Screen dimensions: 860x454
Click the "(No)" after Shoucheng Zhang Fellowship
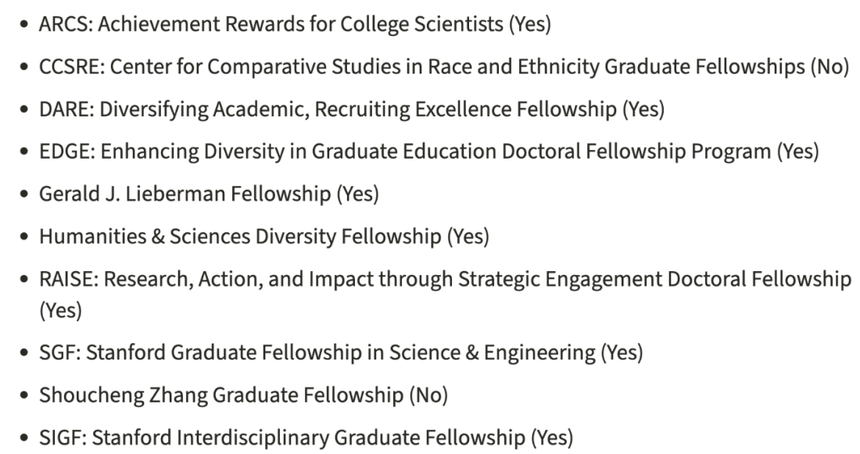(x=428, y=395)
